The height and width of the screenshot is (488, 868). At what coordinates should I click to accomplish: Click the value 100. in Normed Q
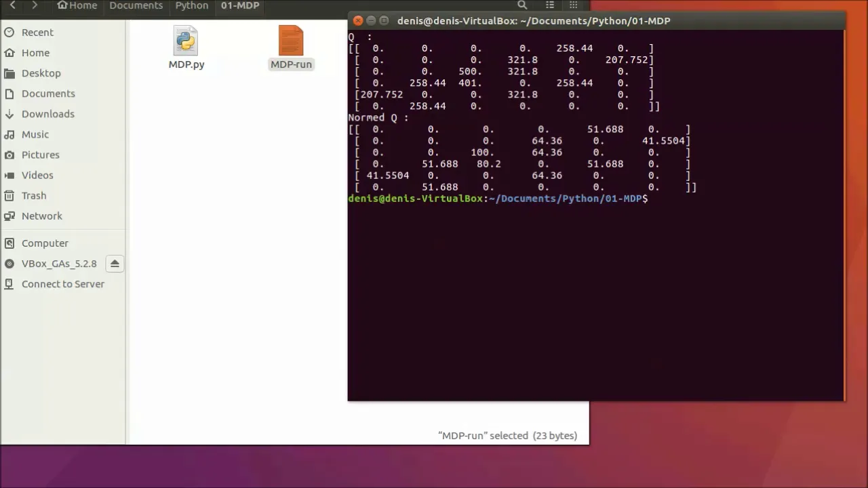point(482,152)
